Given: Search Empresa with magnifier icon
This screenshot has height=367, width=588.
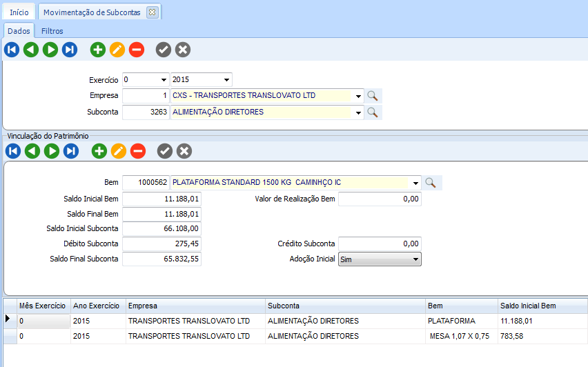Looking at the screenshot, I should 373,96.
